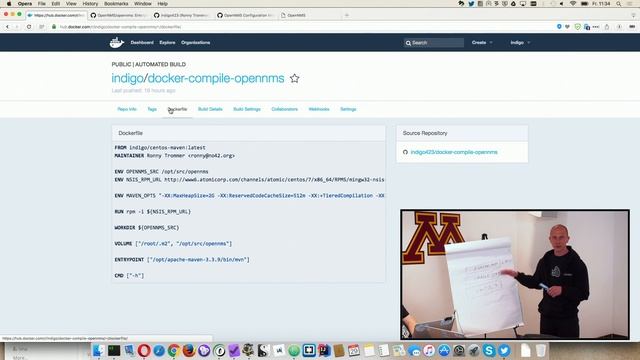Click the heart bookmark icon in address bar
The height and width of the screenshot is (360, 640).
(x=567, y=27)
